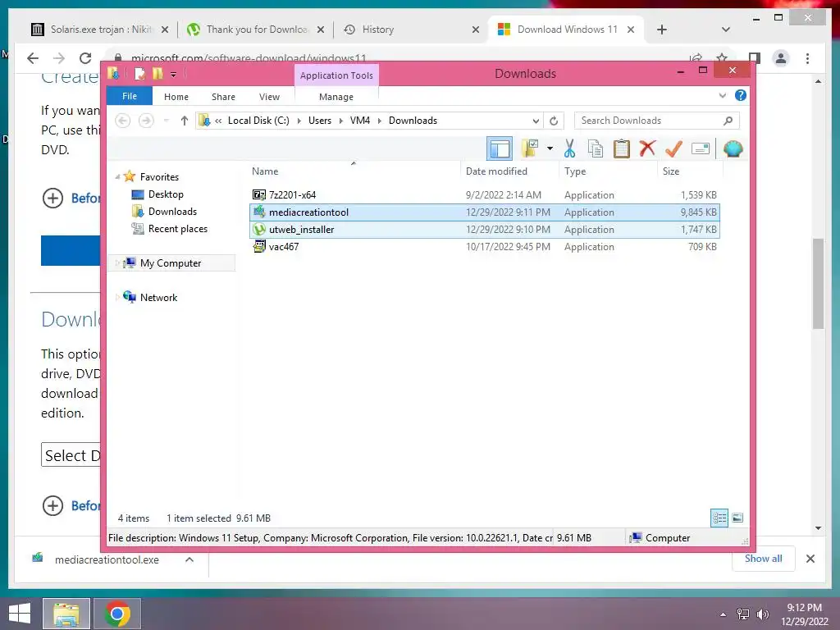Viewport: 840px width, 630px height.
Task: Open File Explorer from taskbar
Action: [66, 614]
